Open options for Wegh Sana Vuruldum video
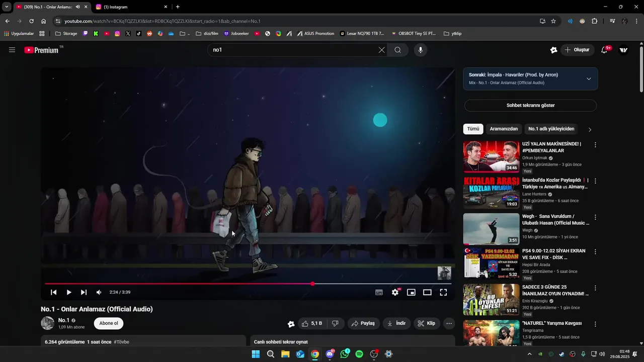The width and height of the screenshot is (644, 362). (595, 217)
